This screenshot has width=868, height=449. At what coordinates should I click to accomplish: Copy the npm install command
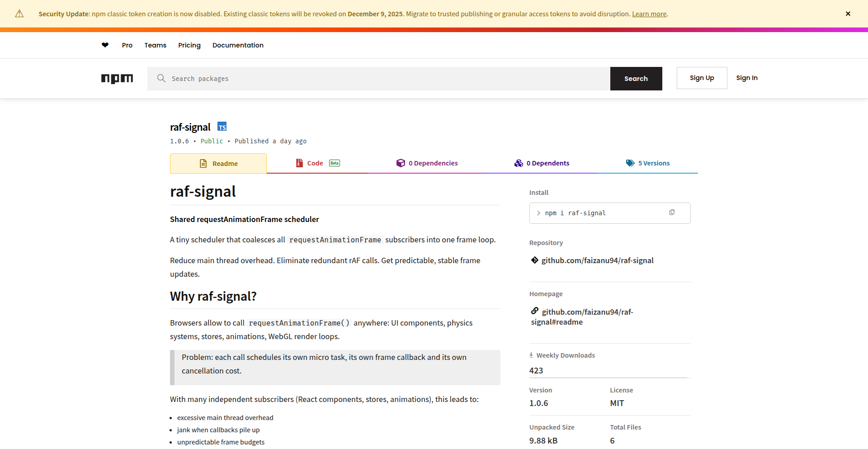coord(672,213)
